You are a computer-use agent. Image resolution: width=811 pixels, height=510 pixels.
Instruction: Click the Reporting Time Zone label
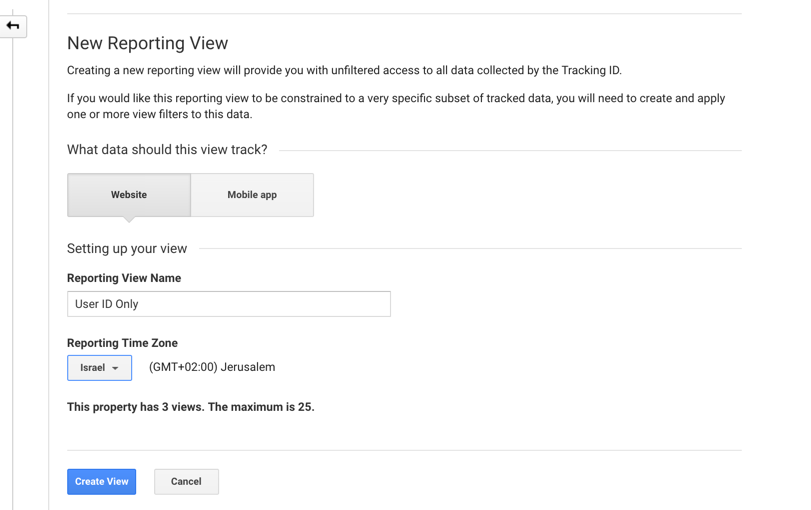point(122,343)
